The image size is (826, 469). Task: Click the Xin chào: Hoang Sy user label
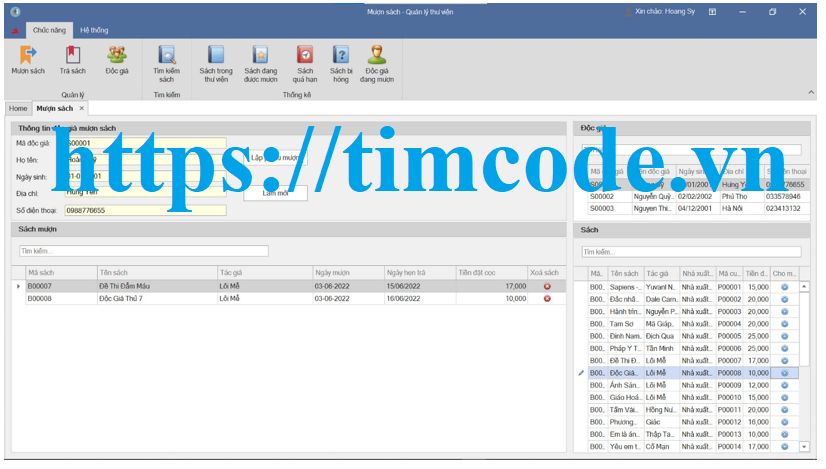(664, 11)
